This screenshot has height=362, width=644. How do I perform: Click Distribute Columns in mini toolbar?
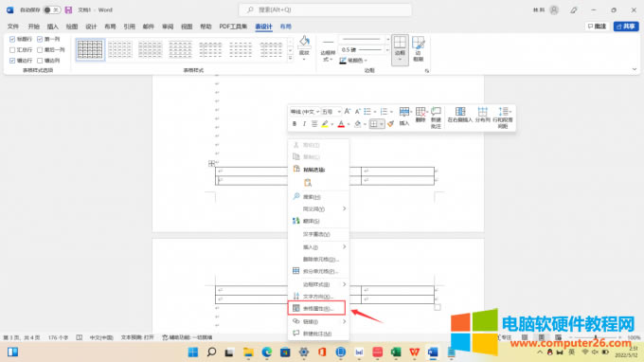pyautogui.click(x=483, y=115)
